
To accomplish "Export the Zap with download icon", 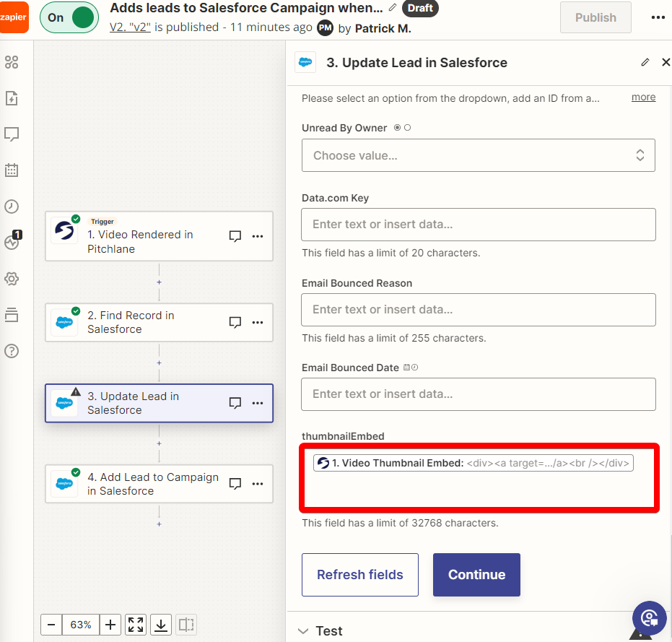I will tap(161, 625).
